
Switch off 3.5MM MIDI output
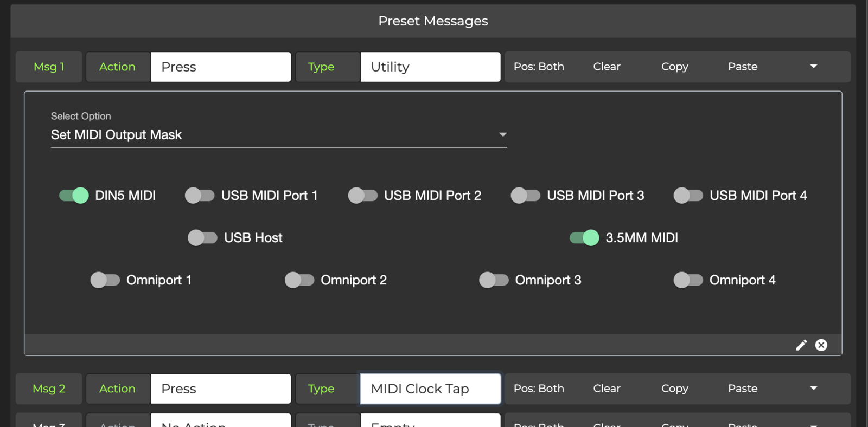click(x=584, y=237)
